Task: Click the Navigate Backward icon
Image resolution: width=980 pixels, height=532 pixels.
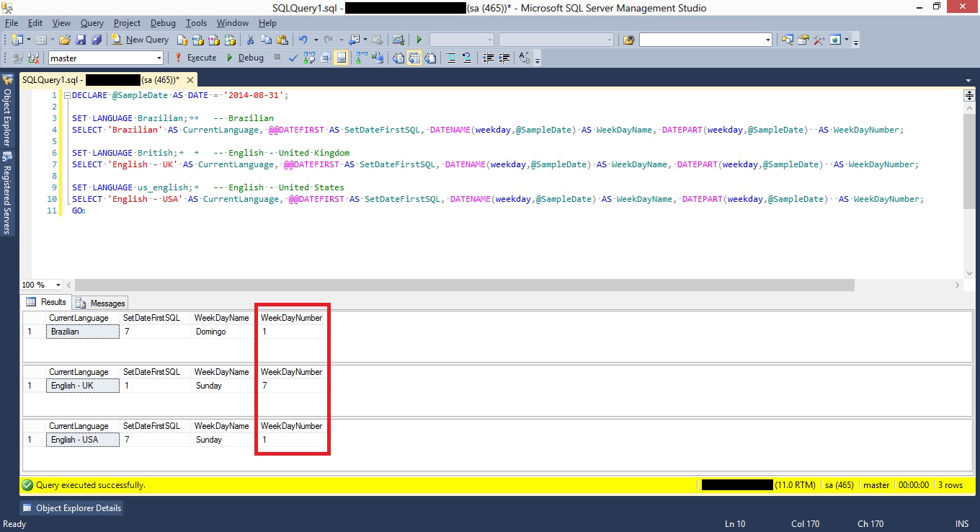Action: click(354, 40)
